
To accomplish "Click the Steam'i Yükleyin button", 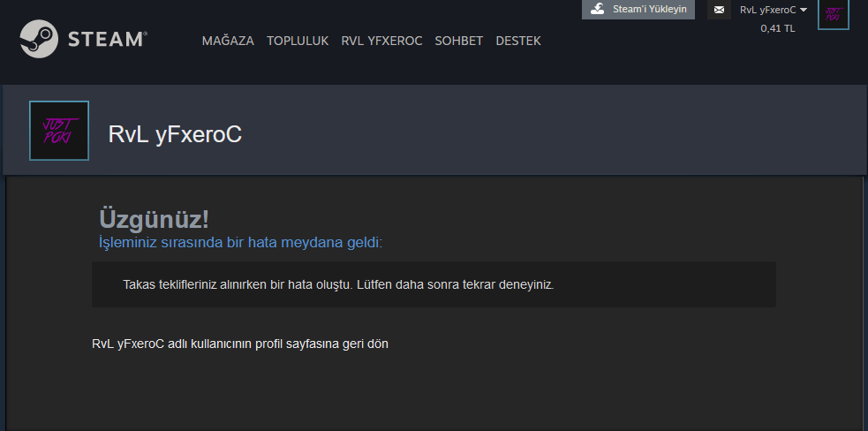I will (x=638, y=10).
